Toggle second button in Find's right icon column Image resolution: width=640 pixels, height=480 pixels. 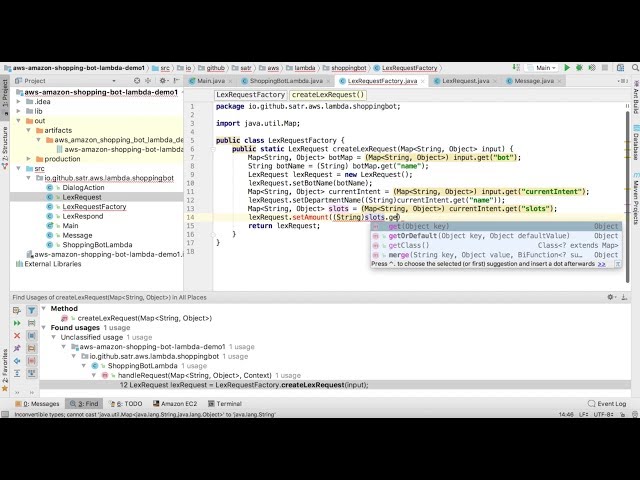[31, 323]
